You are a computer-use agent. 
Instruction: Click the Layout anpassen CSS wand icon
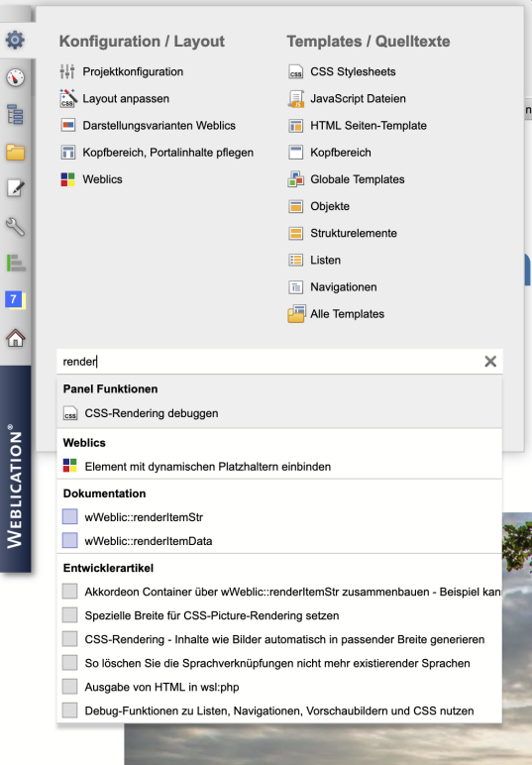coord(67,98)
